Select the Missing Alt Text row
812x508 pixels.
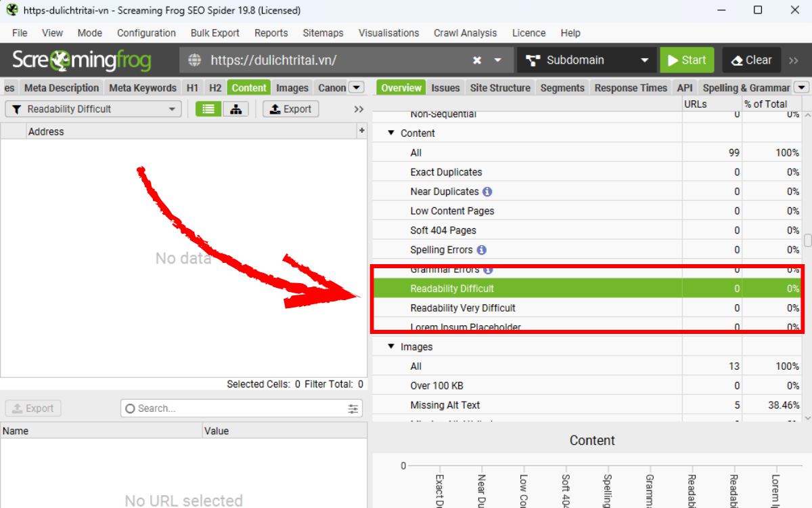coord(445,405)
